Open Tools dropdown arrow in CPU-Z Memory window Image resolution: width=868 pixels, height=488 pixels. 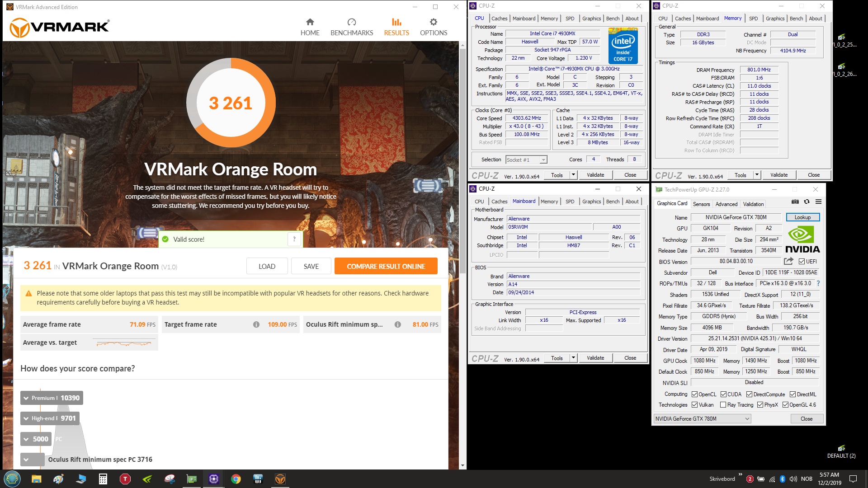pyautogui.click(x=757, y=175)
